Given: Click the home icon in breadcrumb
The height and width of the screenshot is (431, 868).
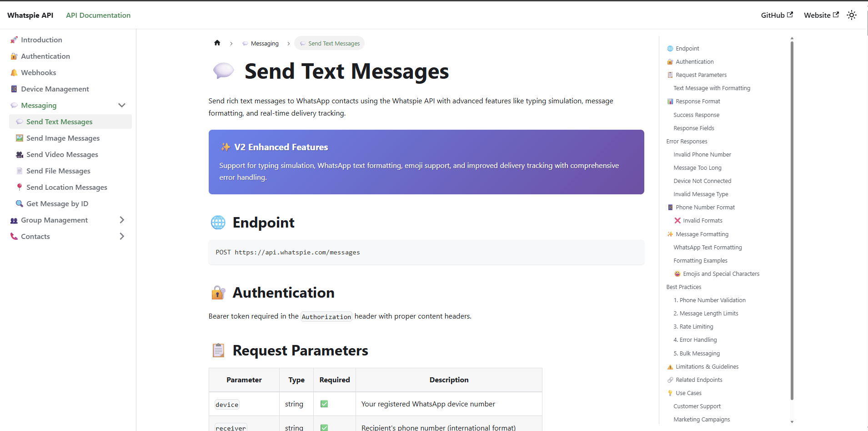Looking at the screenshot, I should tap(217, 43).
